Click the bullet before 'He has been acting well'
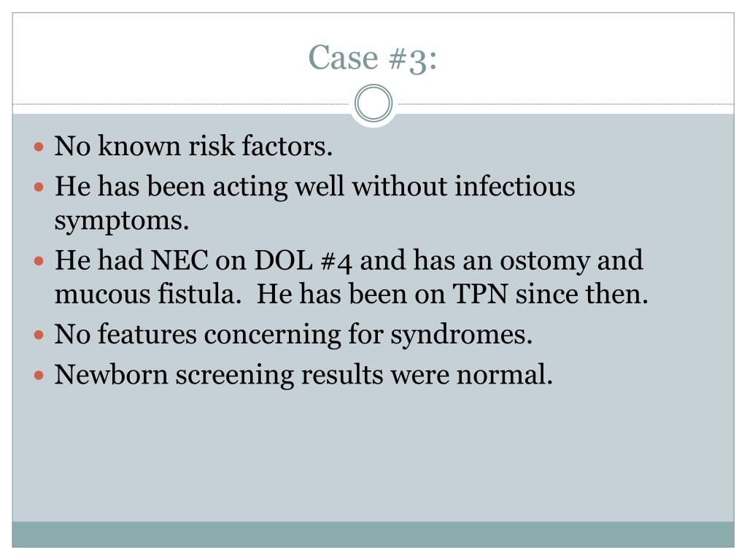Viewport: 747px width, 560px height. [39, 187]
